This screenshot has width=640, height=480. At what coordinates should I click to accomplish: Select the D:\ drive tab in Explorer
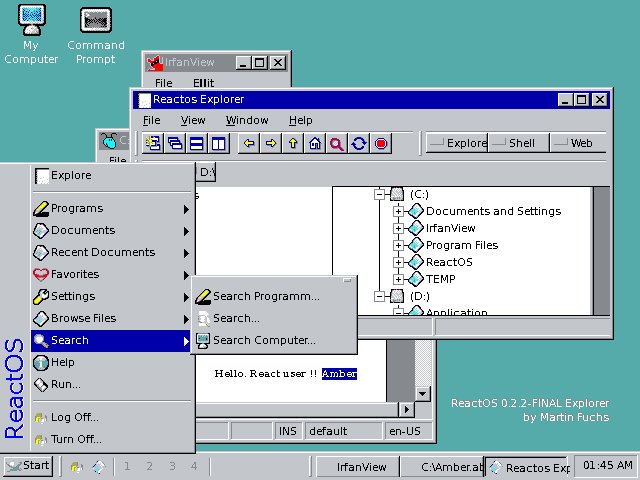pyautogui.click(x=206, y=172)
